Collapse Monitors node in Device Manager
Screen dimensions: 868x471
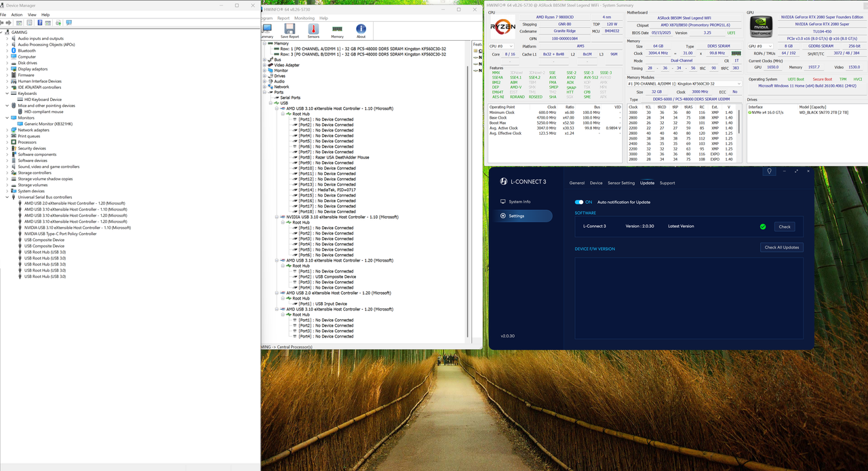[7, 118]
